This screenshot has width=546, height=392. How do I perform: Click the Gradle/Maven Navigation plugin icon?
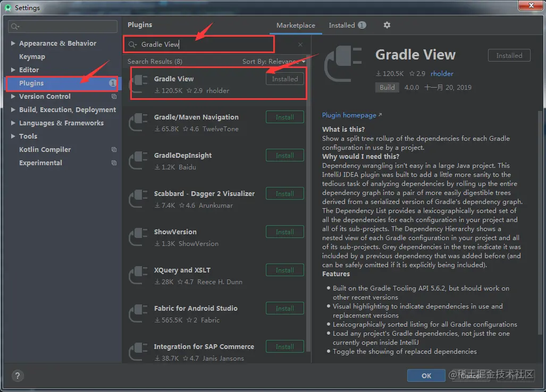point(139,122)
